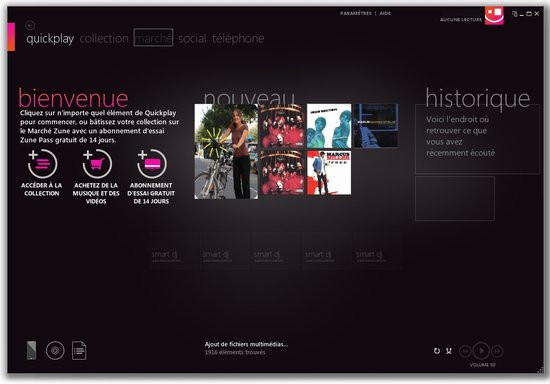Viewport: 550px width, 384px height.
Task: Click the shopping cart Achetez de la musique icon
Action: (97, 164)
